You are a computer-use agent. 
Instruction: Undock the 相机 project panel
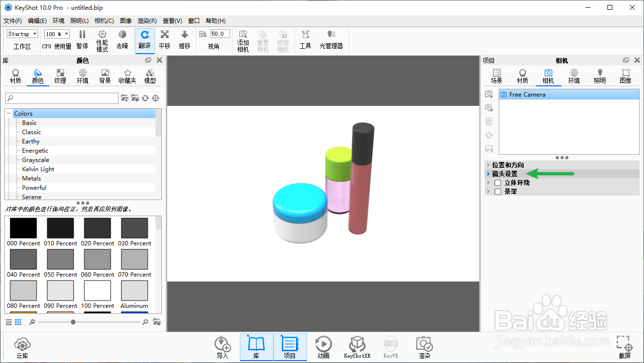[626, 60]
